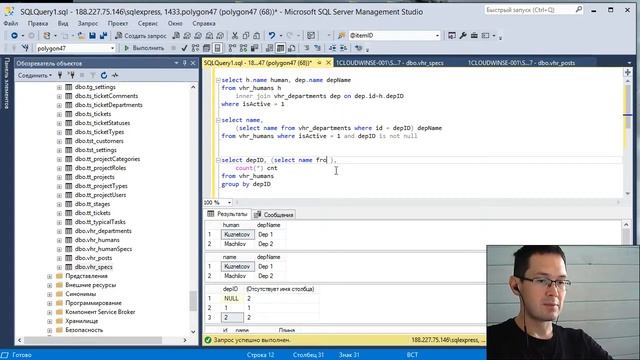Expand the Представления folder node
The image size is (640, 360).
[49, 276]
